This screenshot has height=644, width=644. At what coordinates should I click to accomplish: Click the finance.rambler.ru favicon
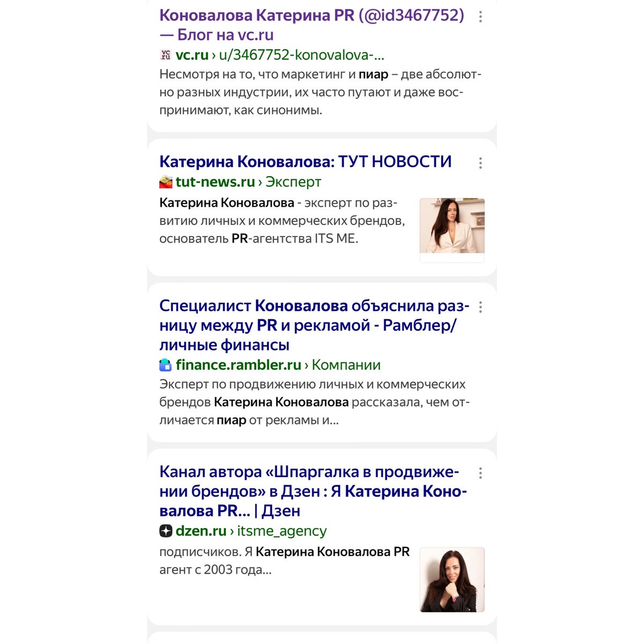tap(165, 365)
